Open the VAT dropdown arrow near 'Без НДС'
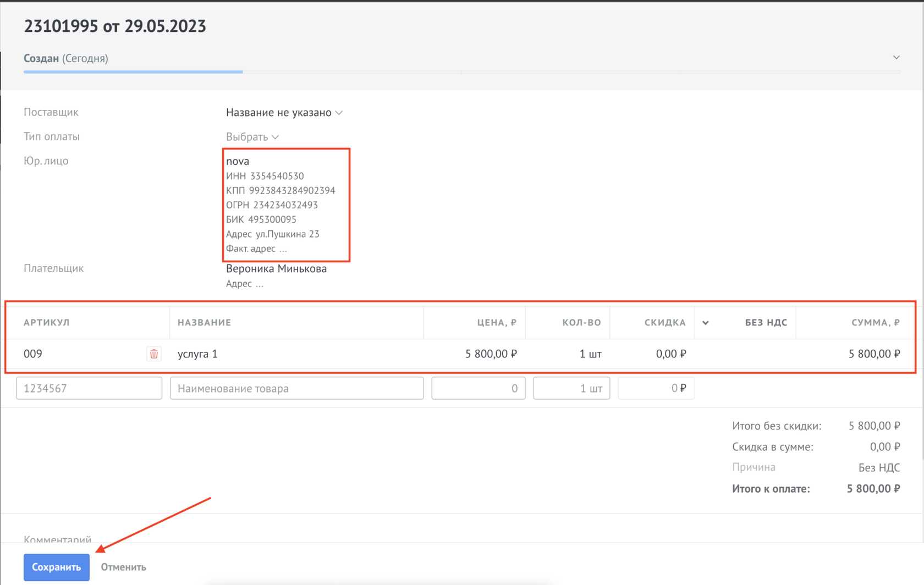Image resolution: width=924 pixels, height=585 pixels. [x=706, y=323]
